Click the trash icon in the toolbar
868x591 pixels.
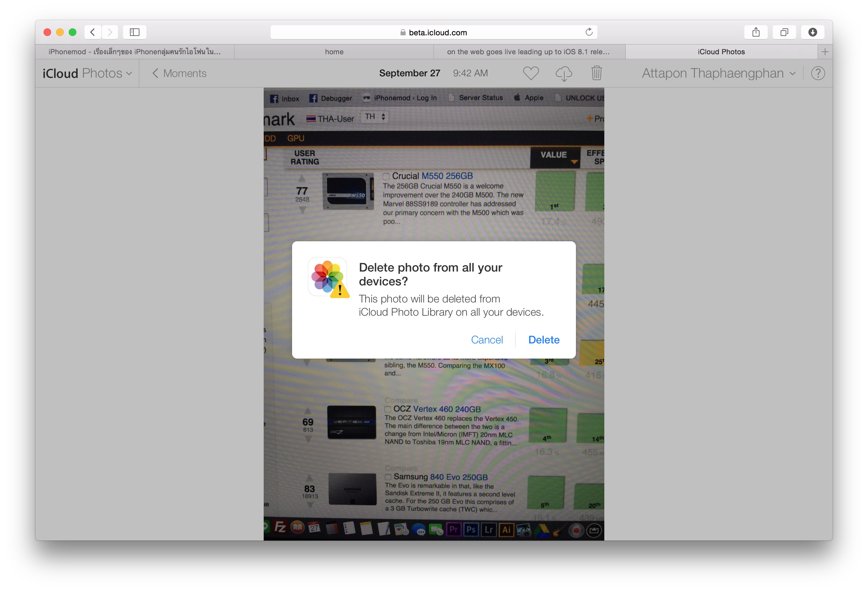596,73
